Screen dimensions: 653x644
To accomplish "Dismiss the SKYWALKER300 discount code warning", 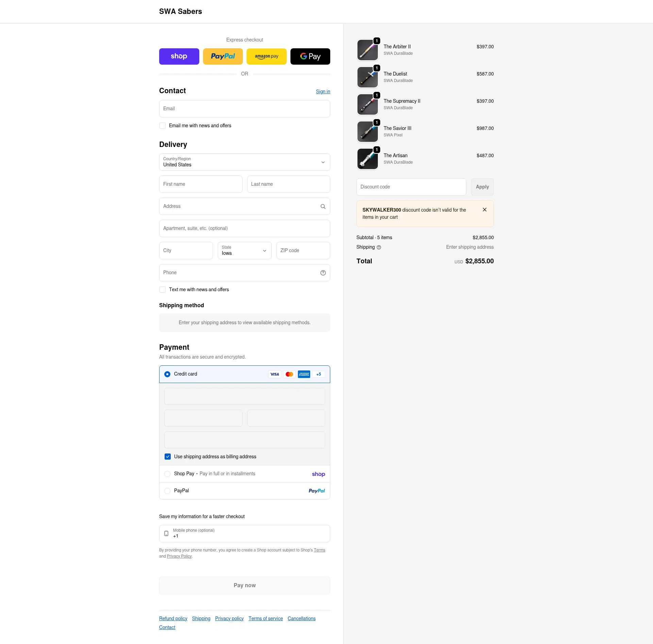I will 485,210.
